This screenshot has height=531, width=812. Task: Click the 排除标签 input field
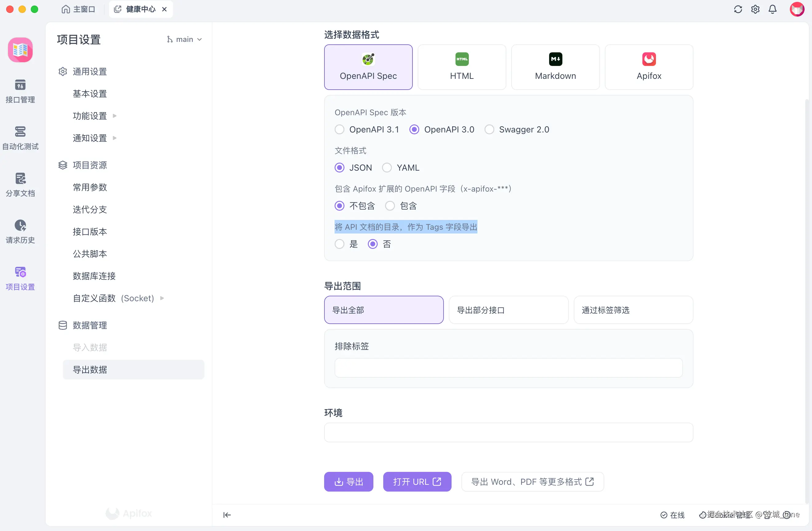point(509,368)
